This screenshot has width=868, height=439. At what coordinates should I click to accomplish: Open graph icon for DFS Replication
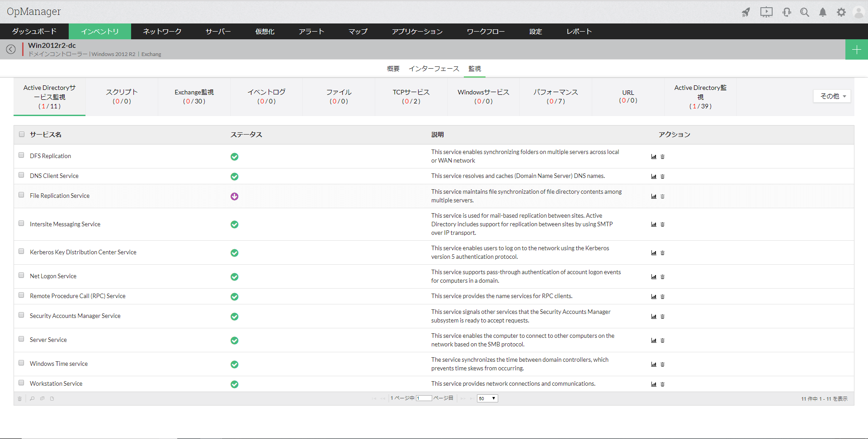coord(654,157)
